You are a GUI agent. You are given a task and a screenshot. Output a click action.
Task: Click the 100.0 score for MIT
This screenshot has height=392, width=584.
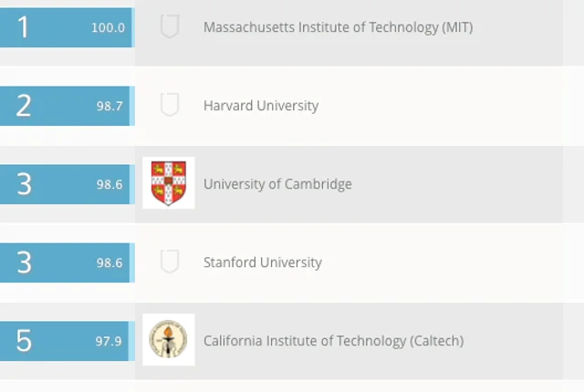pos(108,28)
